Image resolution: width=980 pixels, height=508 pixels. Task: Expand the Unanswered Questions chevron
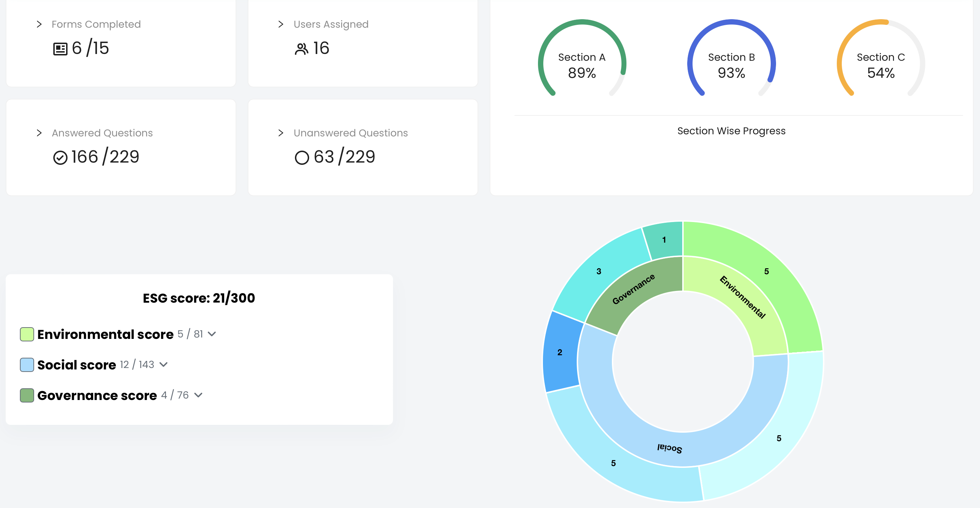281,133
